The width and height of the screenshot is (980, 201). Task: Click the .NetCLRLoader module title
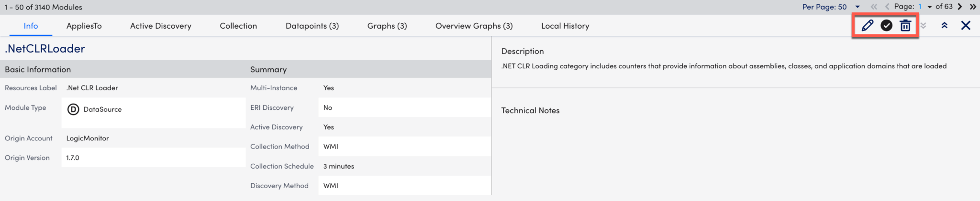45,49
